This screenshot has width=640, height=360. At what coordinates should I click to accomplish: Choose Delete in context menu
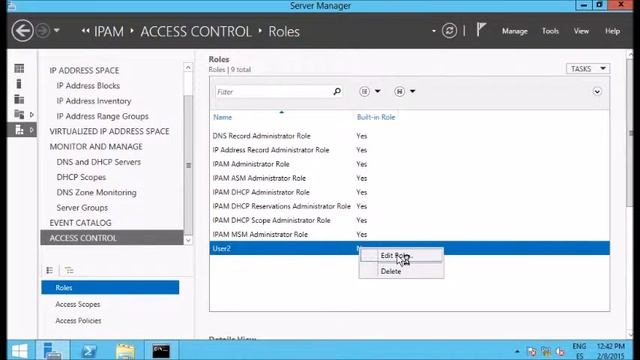(x=401, y=271)
